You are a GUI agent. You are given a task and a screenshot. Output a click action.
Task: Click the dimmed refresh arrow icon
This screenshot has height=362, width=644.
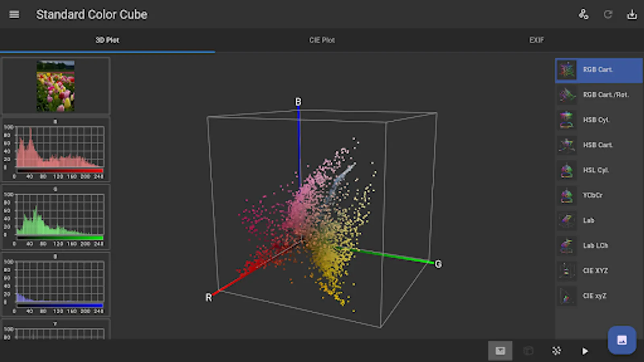tap(608, 14)
